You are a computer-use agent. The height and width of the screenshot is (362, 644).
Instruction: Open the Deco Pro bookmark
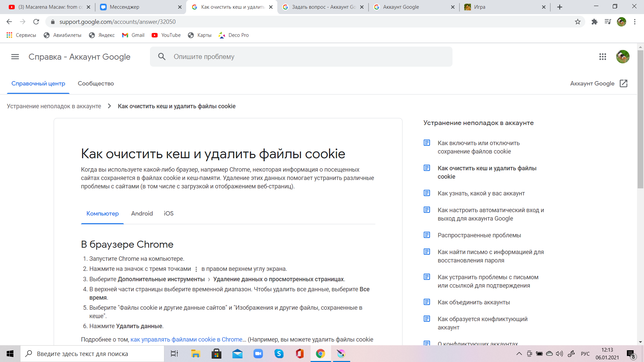coord(234,35)
